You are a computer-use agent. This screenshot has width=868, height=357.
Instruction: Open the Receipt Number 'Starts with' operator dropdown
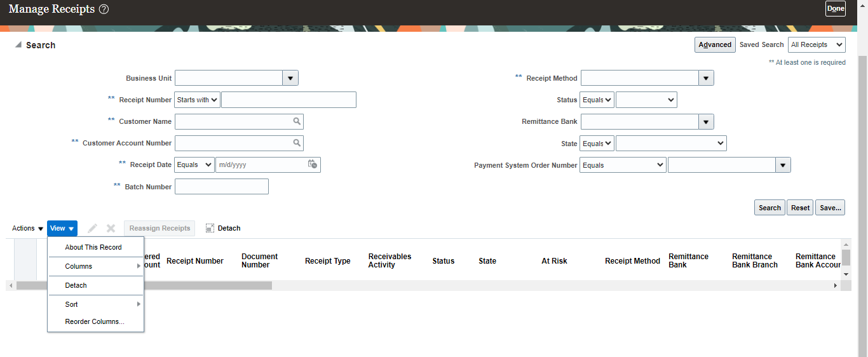[x=198, y=100]
